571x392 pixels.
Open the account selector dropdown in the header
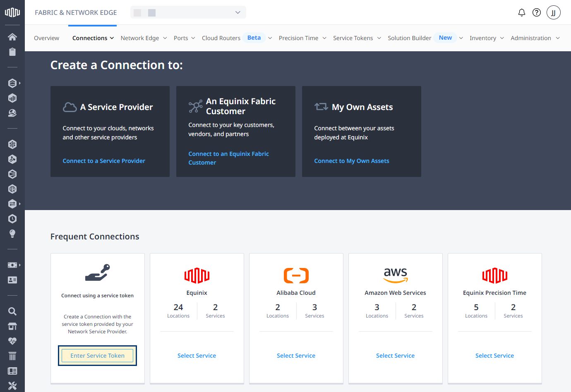188,12
